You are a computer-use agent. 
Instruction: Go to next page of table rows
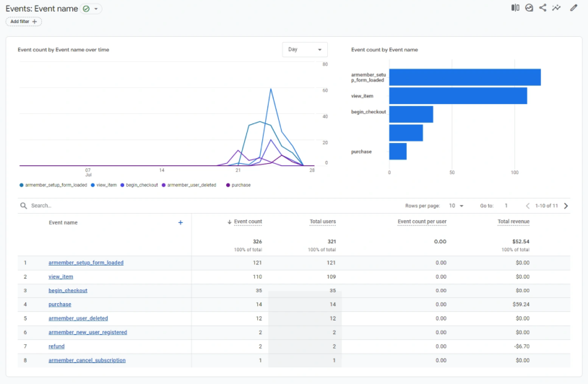tap(566, 206)
